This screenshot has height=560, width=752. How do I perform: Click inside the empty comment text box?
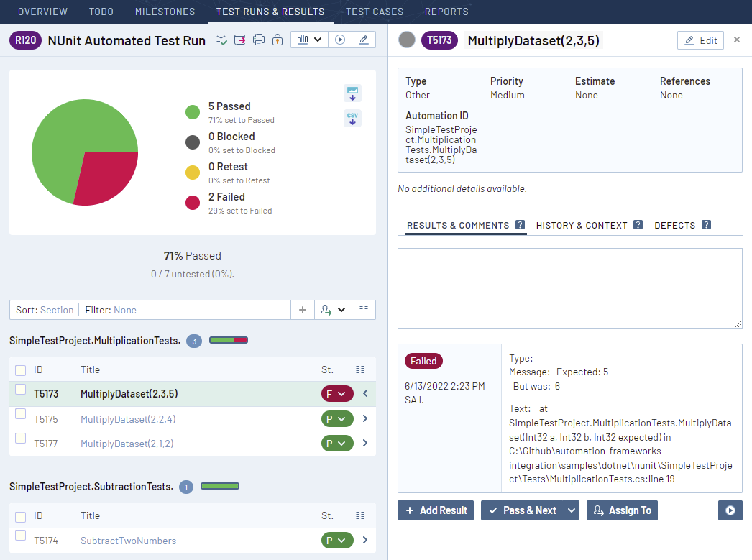click(x=569, y=288)
